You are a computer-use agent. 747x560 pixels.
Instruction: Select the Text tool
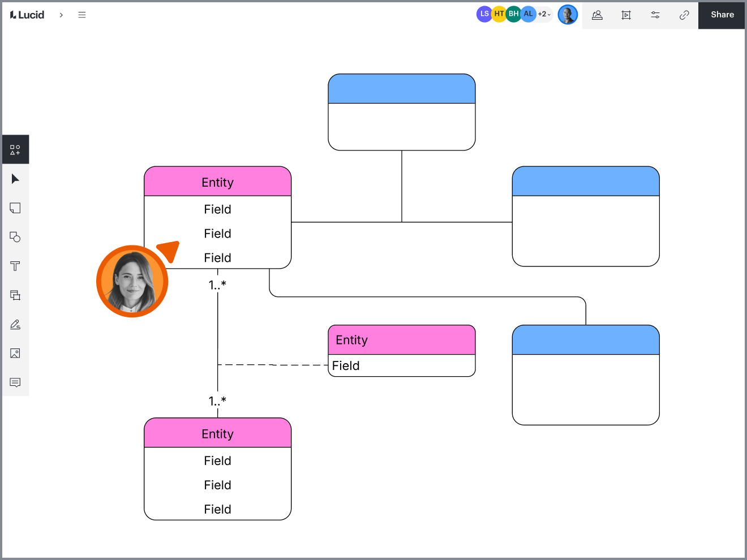coord(15,266)
